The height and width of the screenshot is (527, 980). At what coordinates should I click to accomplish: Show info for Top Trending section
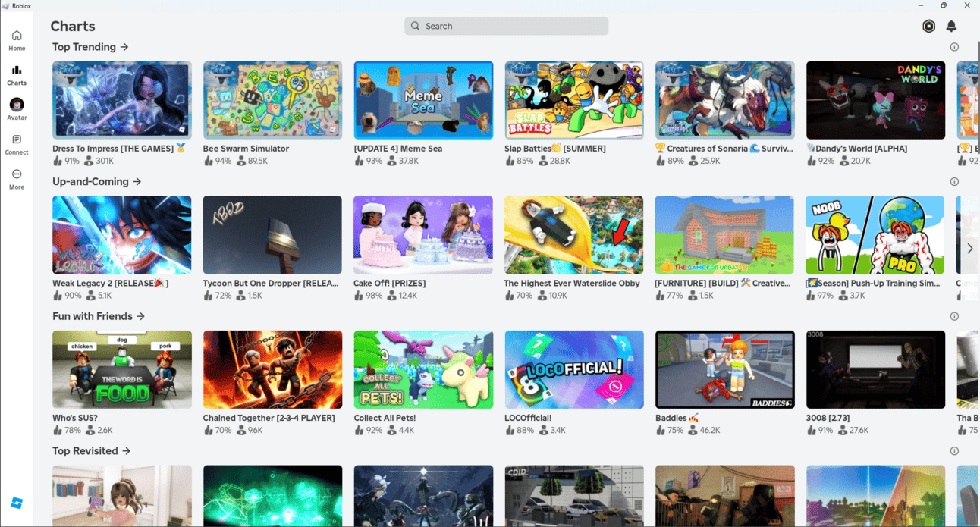954,47
